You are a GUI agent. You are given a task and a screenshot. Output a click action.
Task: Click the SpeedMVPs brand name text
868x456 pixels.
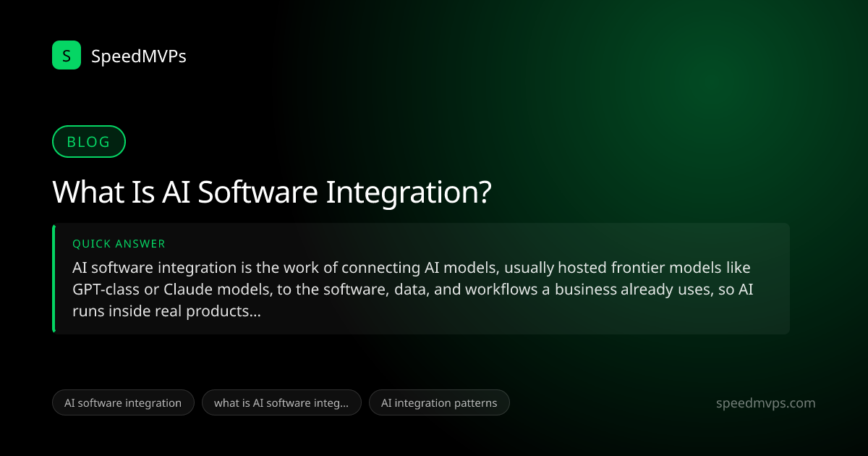click(139, 56)
